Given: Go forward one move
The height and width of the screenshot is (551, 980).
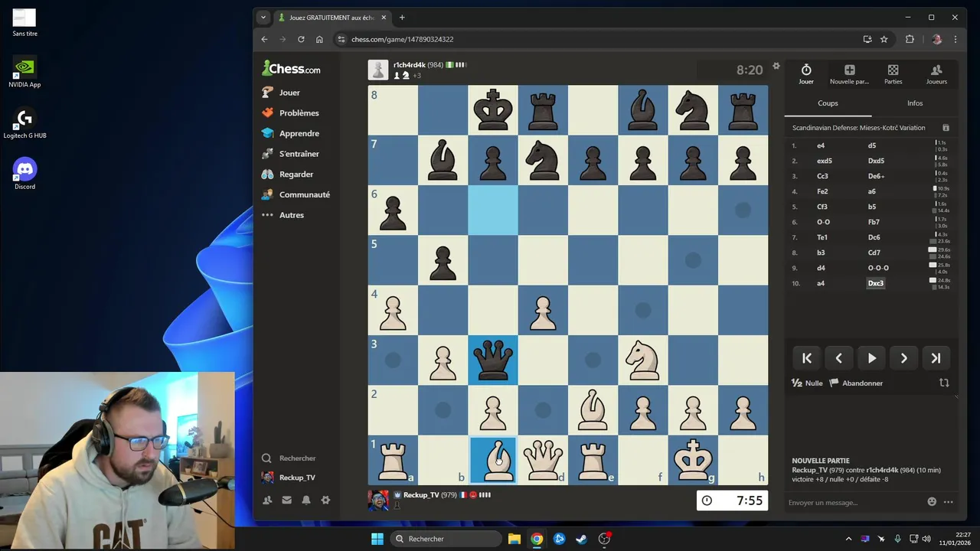Looking at the screenshot, I should click(903, 358).
